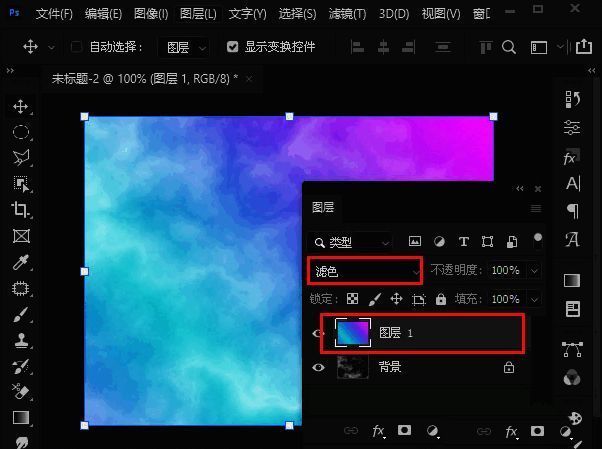The height and width of the screenshot is (449, 602).
Task: Select the Eyedropper tool
Action: point(21,262)
